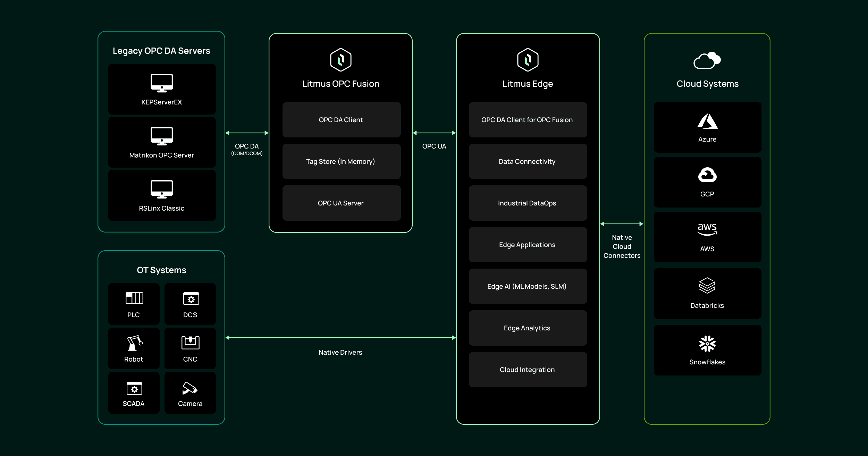Click the CNC label text
This screenshot has width=868, height=456.
point(190,359)
